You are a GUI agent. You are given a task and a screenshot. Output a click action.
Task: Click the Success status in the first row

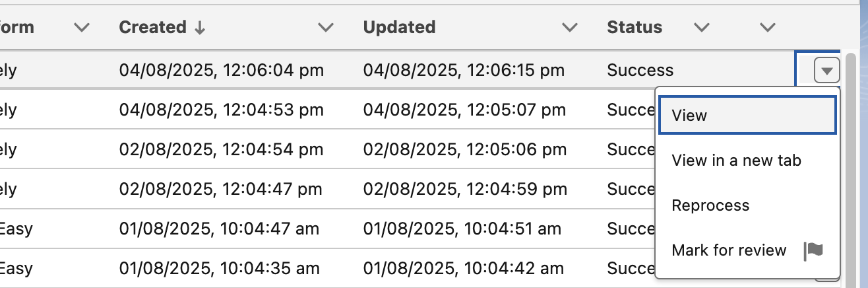[x=640, y=70]
